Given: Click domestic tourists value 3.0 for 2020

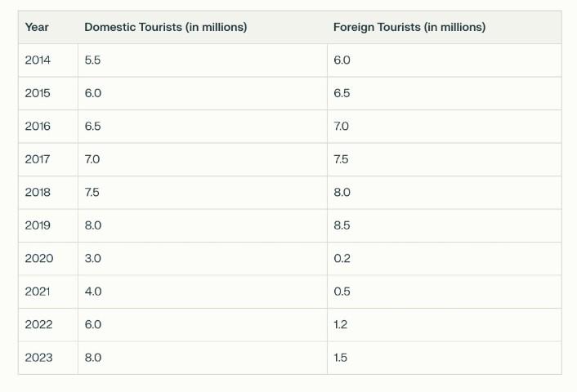Looking at the screenshot, I should (92, 259).
